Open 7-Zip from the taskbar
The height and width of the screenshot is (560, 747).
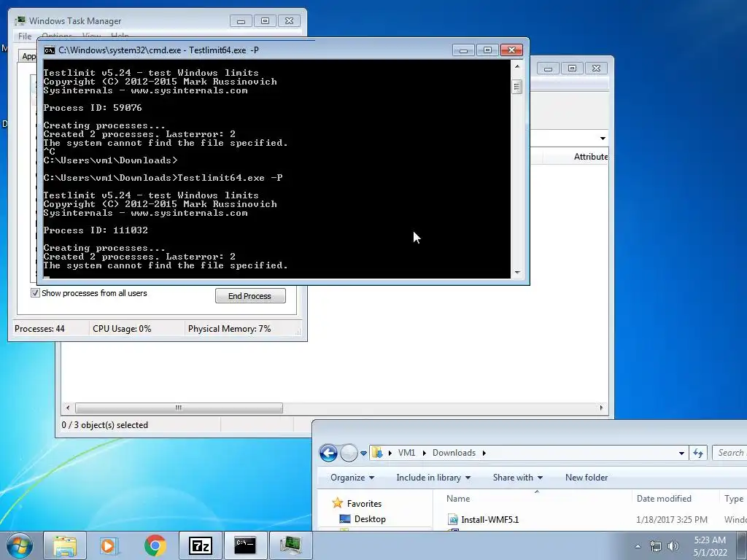(x=201, y=545)
